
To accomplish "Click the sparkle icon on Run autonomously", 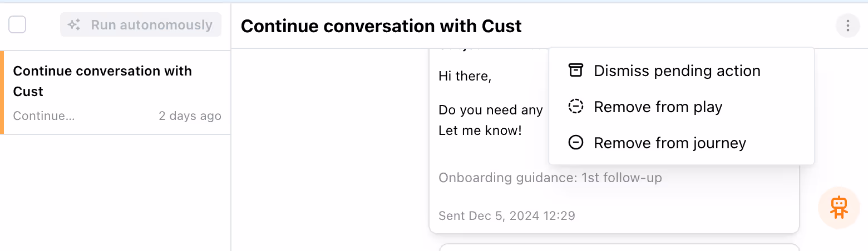I will [74, 25].
